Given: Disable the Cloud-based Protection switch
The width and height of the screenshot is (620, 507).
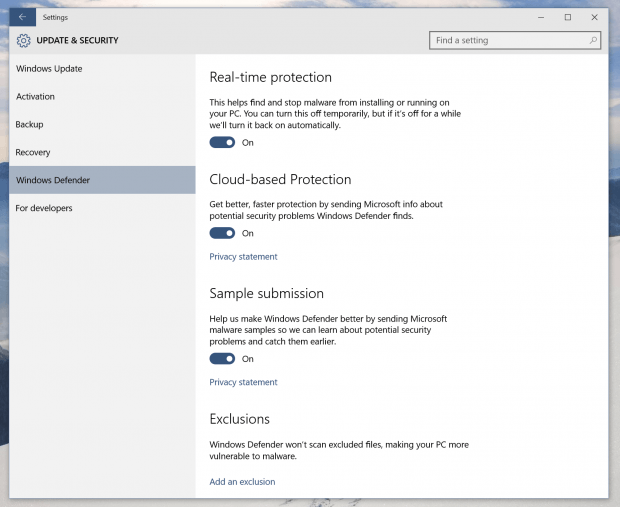Looking at the screenshot, I should [222, 233].
